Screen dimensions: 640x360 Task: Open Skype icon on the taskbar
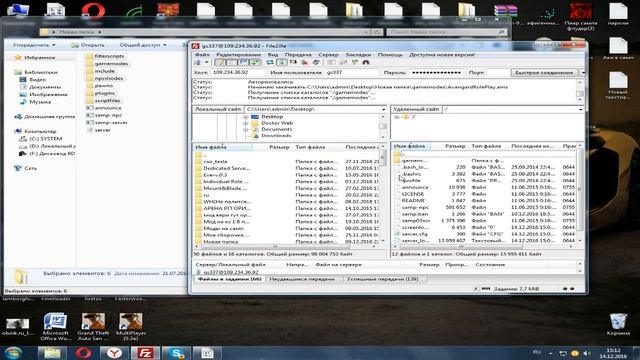[x=176, y=353]
